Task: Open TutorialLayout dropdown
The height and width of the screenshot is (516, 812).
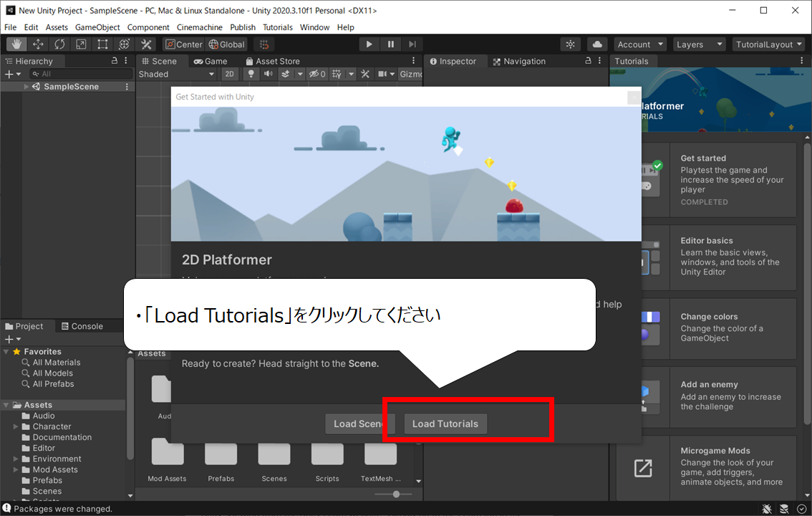Action: point(768,44)
